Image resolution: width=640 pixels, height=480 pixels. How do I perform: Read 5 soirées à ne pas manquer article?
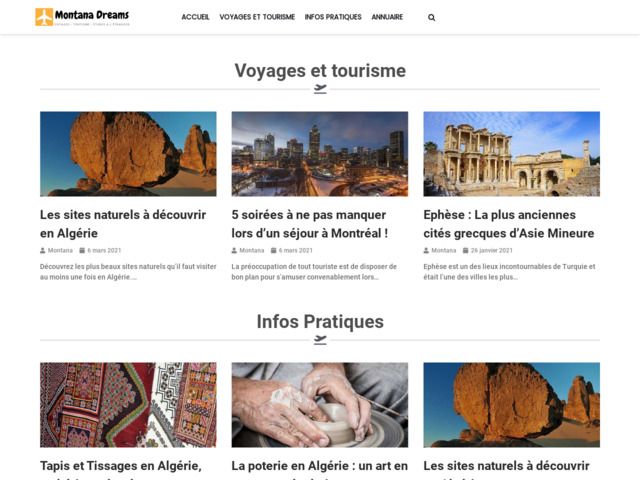click(310, 224)
